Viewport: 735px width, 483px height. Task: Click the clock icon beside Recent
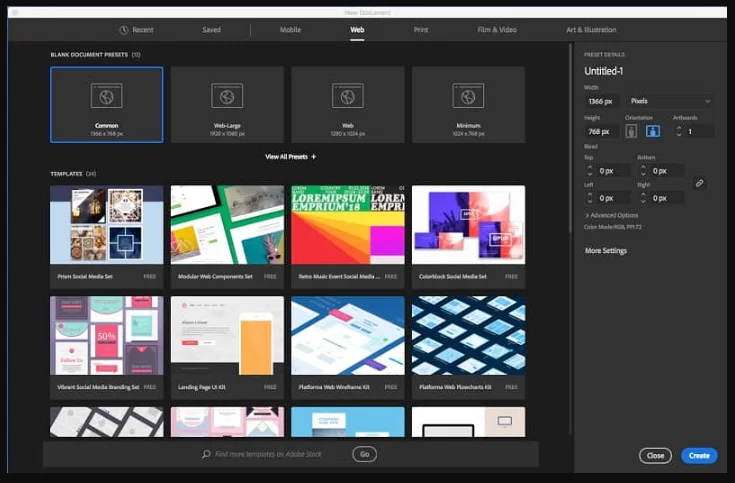124,30
